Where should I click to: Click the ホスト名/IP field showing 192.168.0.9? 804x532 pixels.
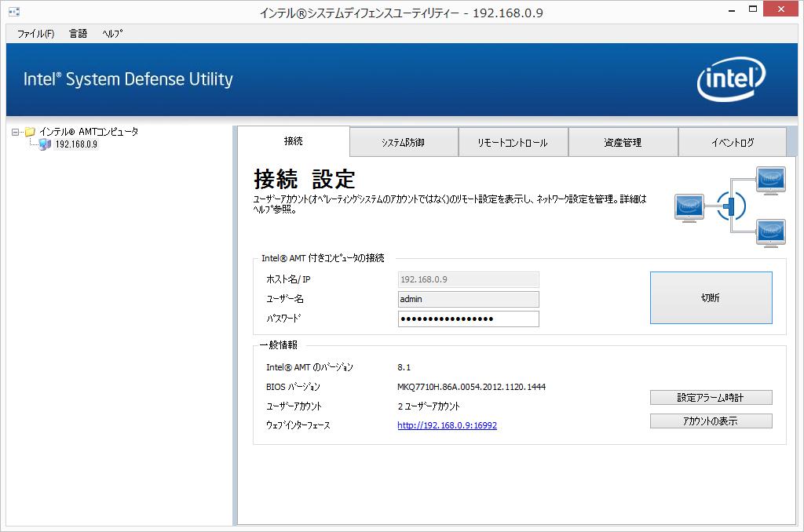(x=468, y=280)
